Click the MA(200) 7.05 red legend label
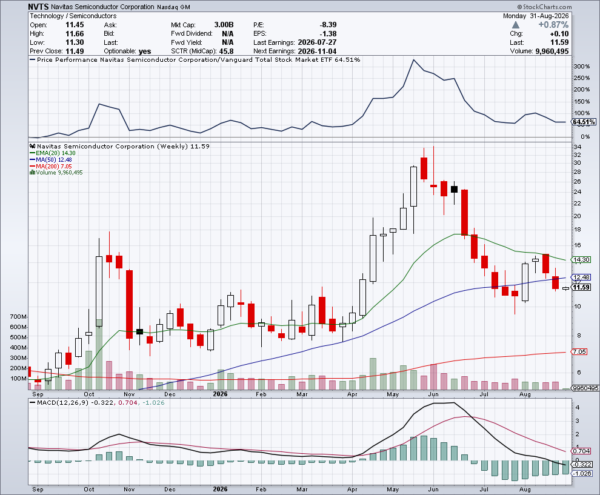 click(x=51, y=166)
